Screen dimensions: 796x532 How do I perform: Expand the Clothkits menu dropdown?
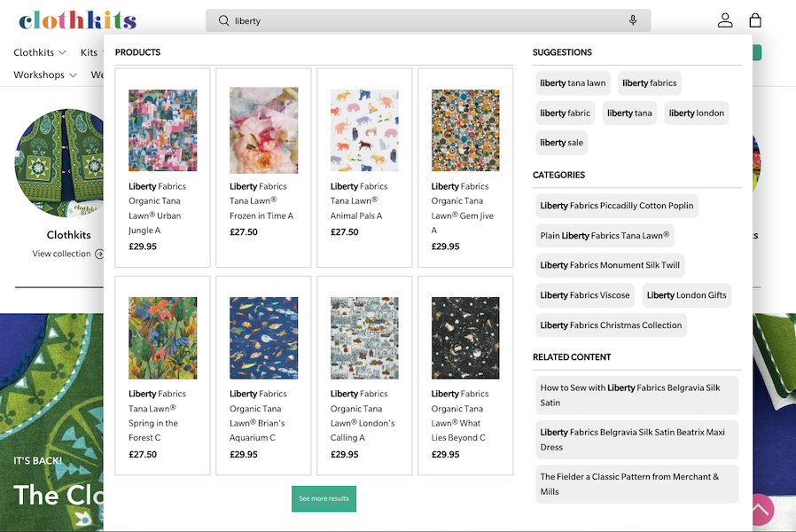point(40,52)
